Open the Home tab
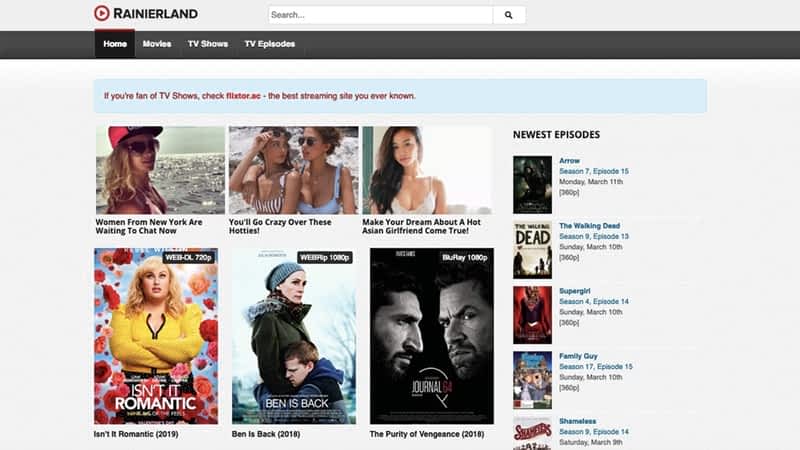This screenshot has width=800, height=450. pos(115,44)
